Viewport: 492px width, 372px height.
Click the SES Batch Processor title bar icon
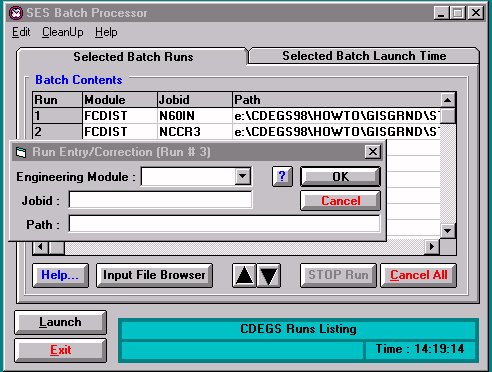(16, 13)
